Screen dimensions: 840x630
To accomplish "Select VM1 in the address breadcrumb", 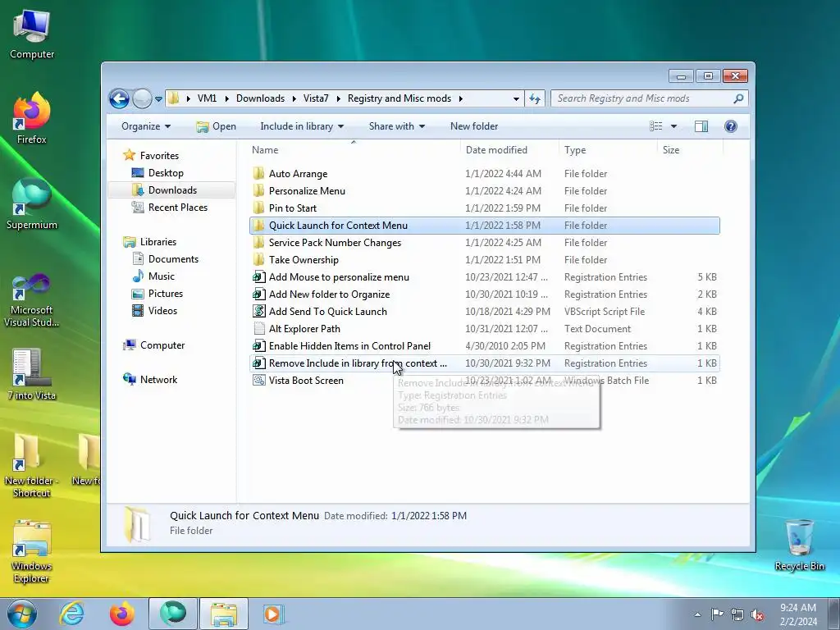I will (x=207, y=98).
